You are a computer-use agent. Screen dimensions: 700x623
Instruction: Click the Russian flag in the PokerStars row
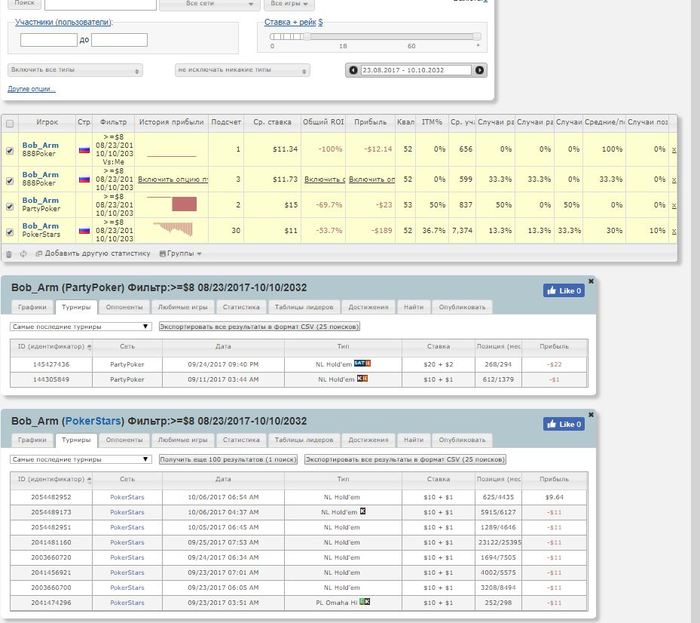tap(84, 231)
